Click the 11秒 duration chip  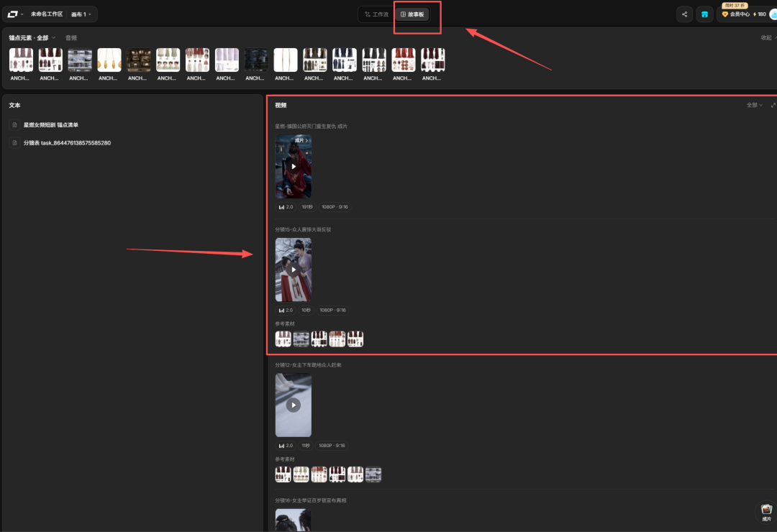(x=306, y=445)
